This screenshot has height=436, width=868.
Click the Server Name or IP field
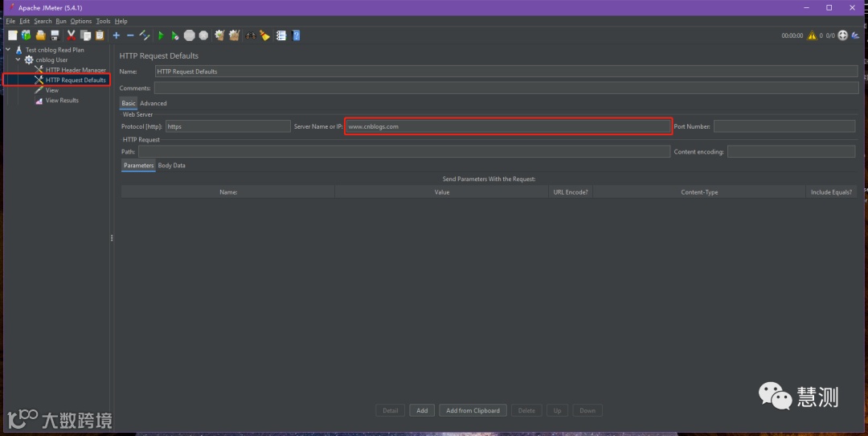pos(508,126)
